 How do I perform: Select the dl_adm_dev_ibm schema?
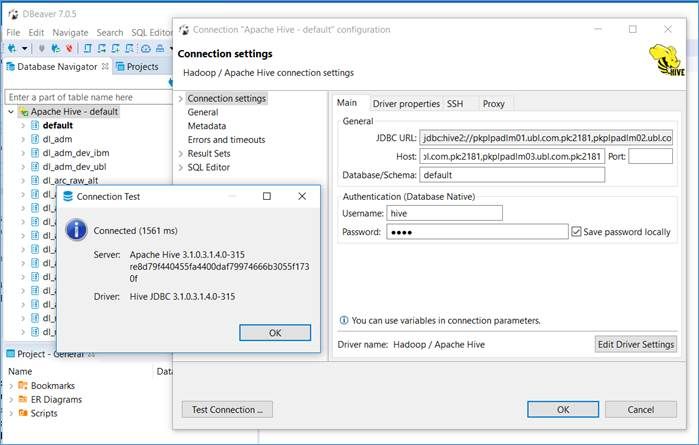point(76,153)
